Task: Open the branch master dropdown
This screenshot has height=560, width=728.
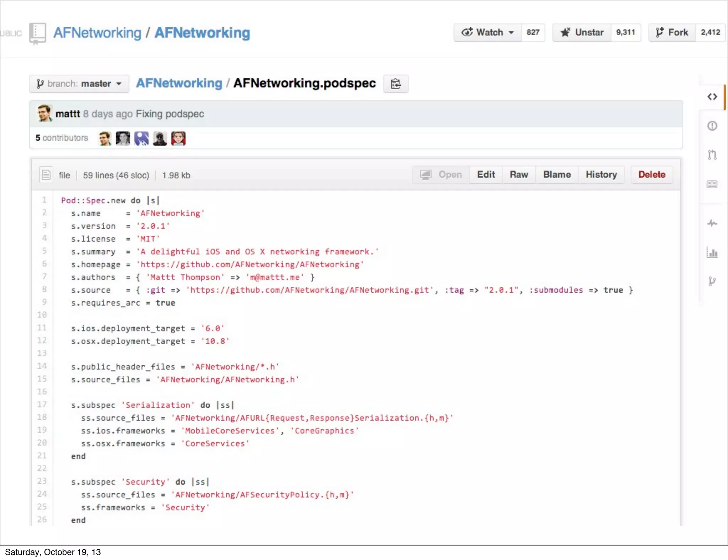Action: click(79, 84)
